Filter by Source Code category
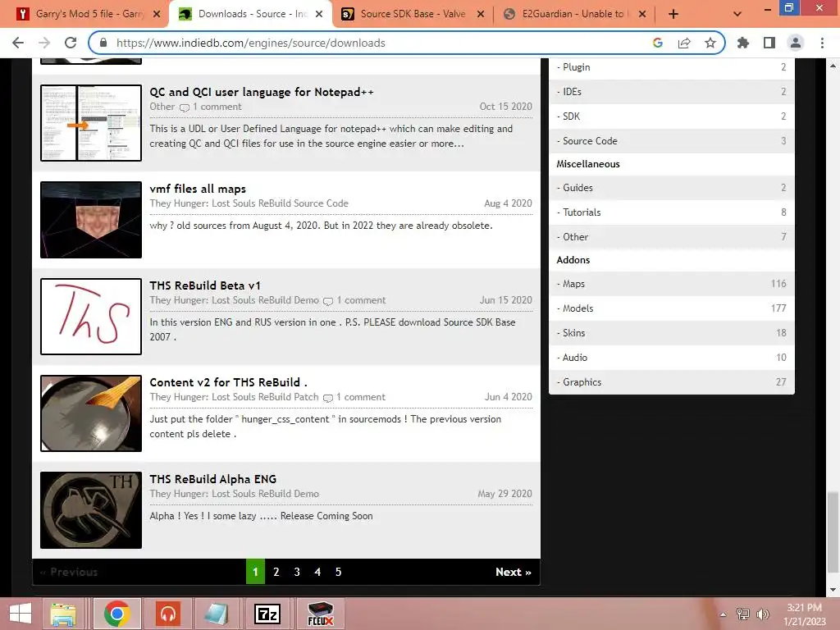 coord(671,141)
